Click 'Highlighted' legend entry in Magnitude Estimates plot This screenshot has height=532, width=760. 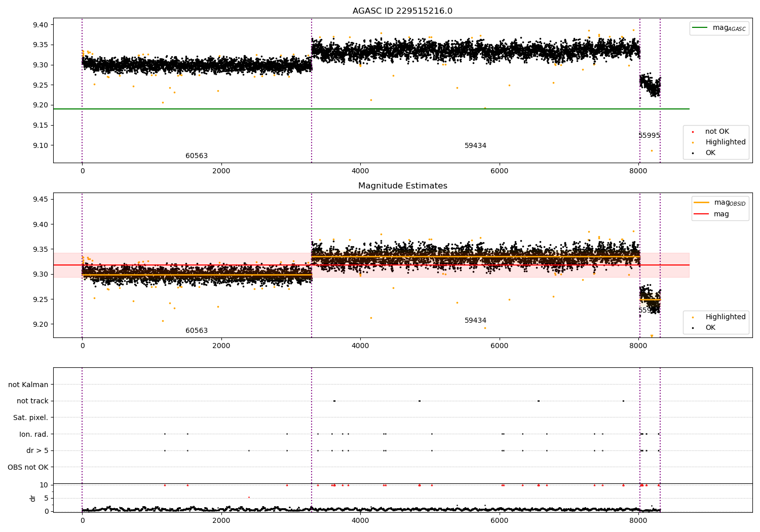point(726,317)
